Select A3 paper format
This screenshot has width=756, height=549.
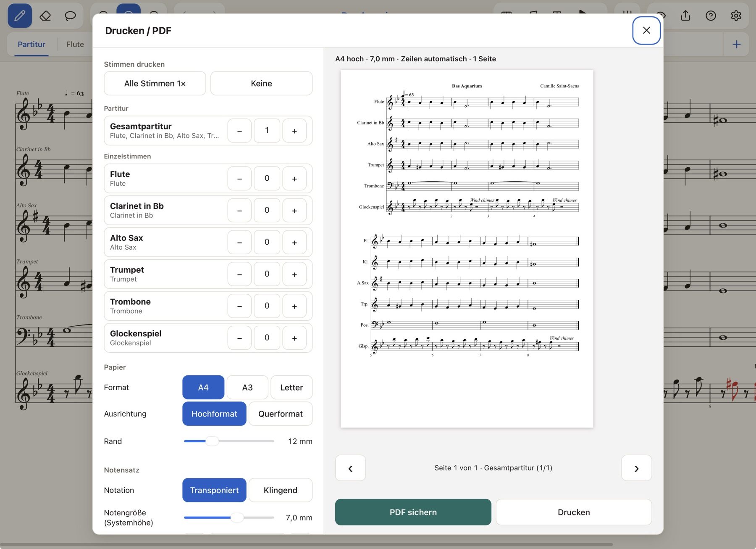[247, 388]
